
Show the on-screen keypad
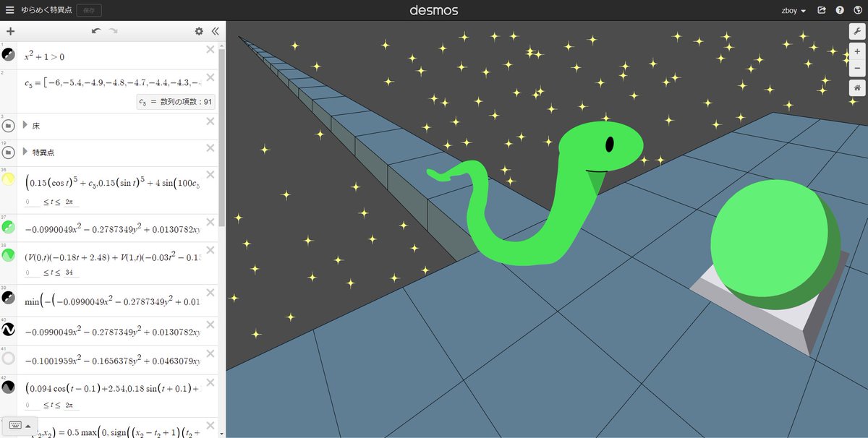tap(15, 425)
